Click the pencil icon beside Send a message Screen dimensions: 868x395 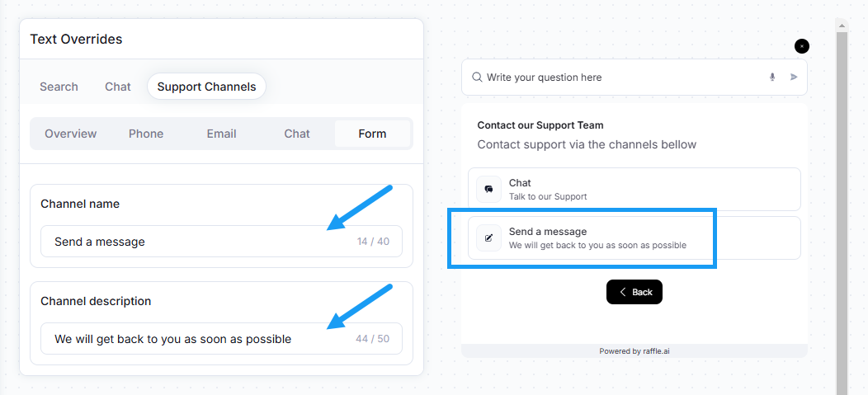pyautogui.click(x=488, y=237)
